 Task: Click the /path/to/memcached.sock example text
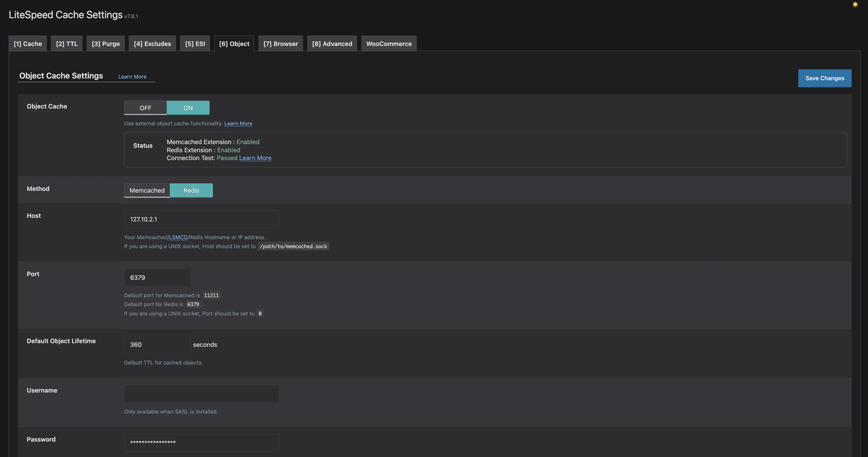click(293, 246)
